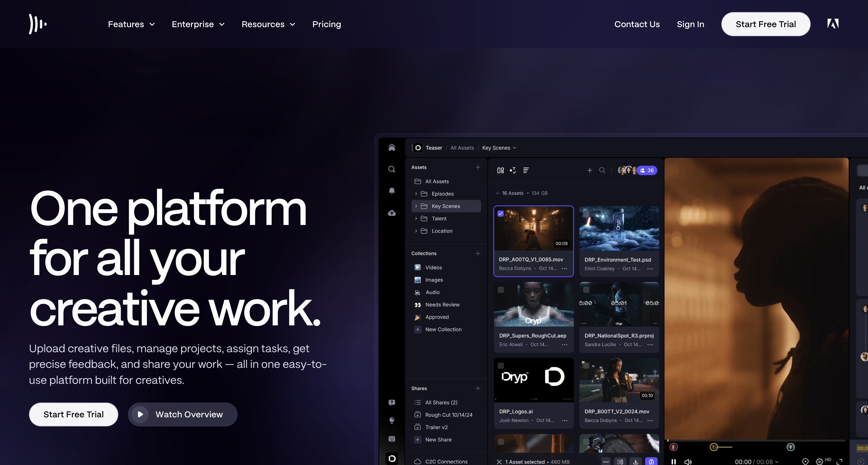Image resolution: width=868 pixels, height=465 pixels.
Task: Open notifications bell icon
Action: click(391, 191)
